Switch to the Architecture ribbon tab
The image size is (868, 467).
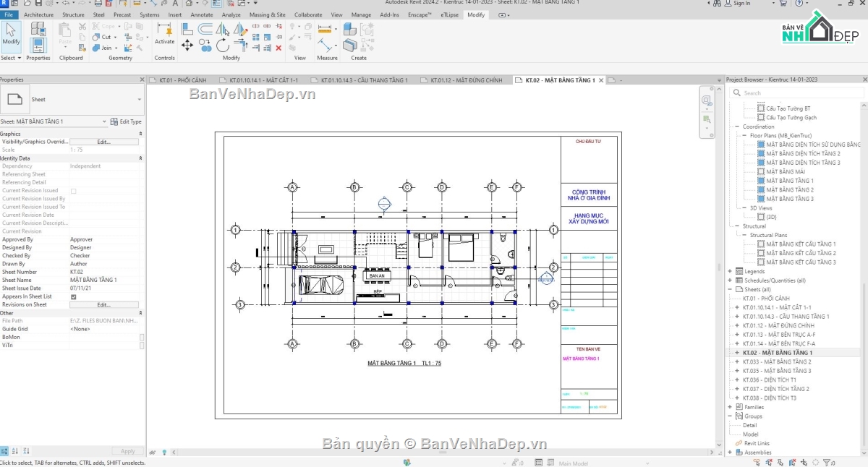38,14
